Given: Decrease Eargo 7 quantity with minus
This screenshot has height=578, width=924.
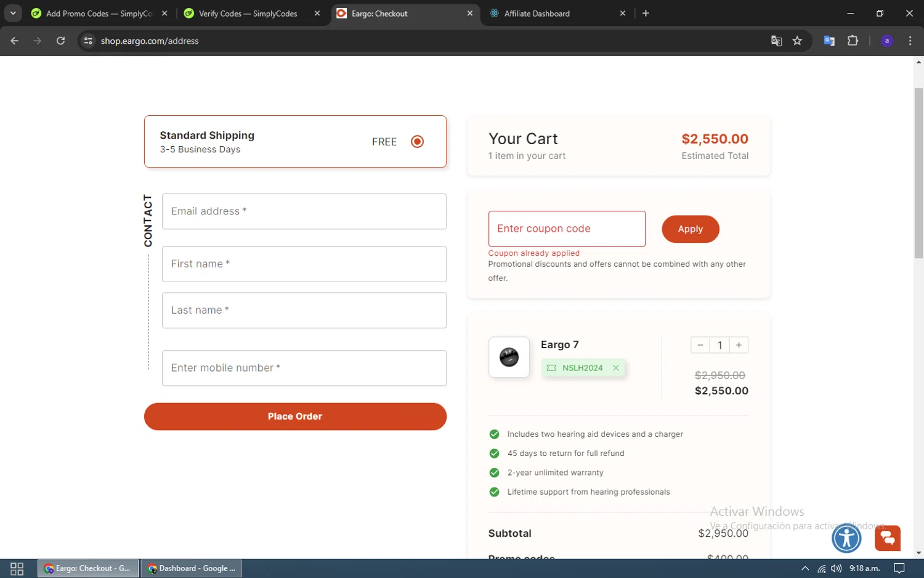Looking at the screenshot, I should pos(700,345).
